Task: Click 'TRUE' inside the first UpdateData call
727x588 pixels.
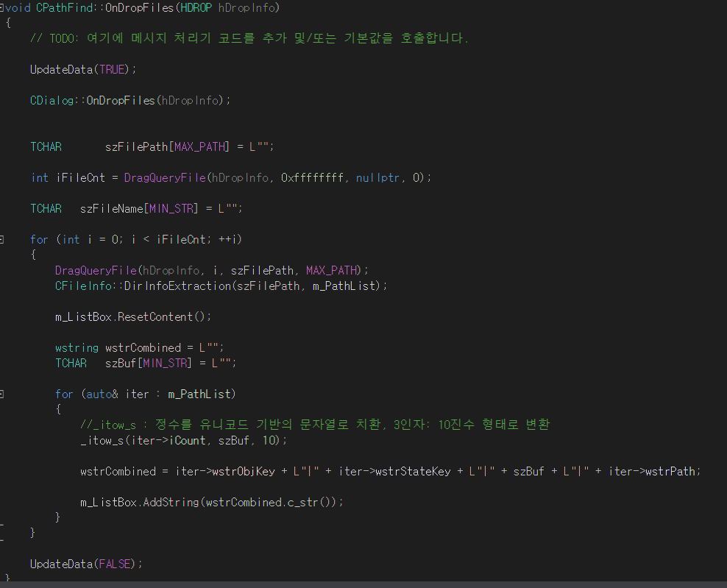Action: (112, 70)
